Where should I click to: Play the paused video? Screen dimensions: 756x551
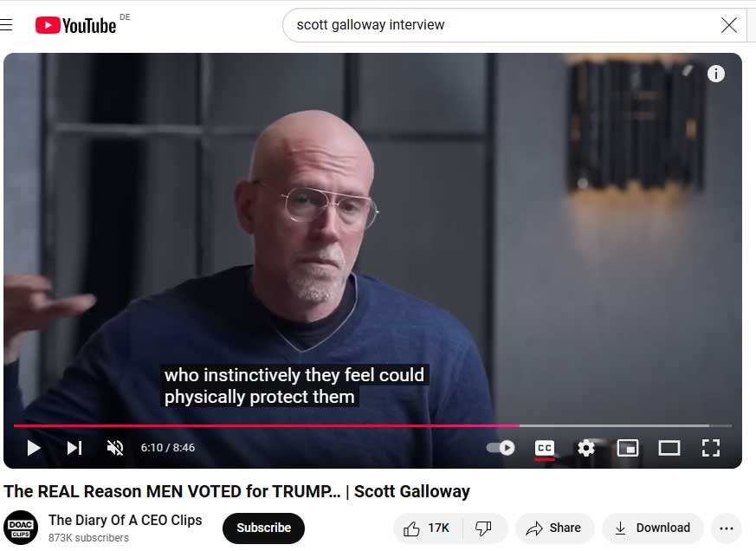pos(33,448)
